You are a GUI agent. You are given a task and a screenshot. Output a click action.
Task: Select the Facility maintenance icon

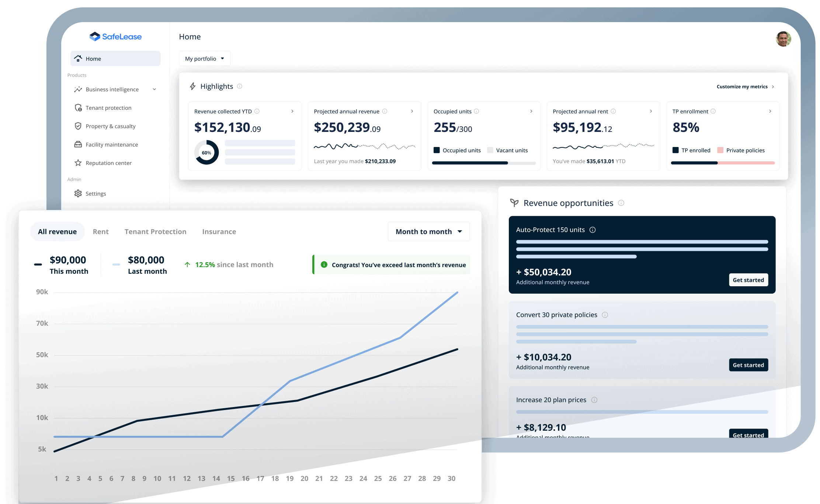pyautogui.click(x=78, y=144)
